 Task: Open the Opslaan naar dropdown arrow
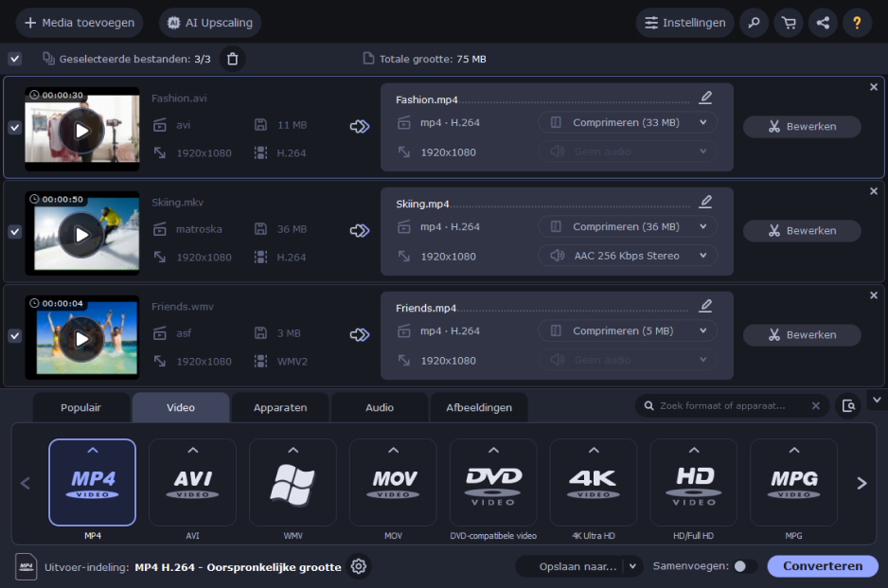(x=632, y=566)
